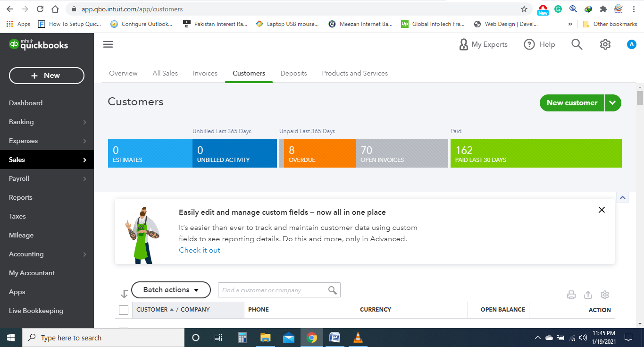Click the browser Home icon
Image resolution: width=644 pixels, height=347 pixels.
click(55, 9)
